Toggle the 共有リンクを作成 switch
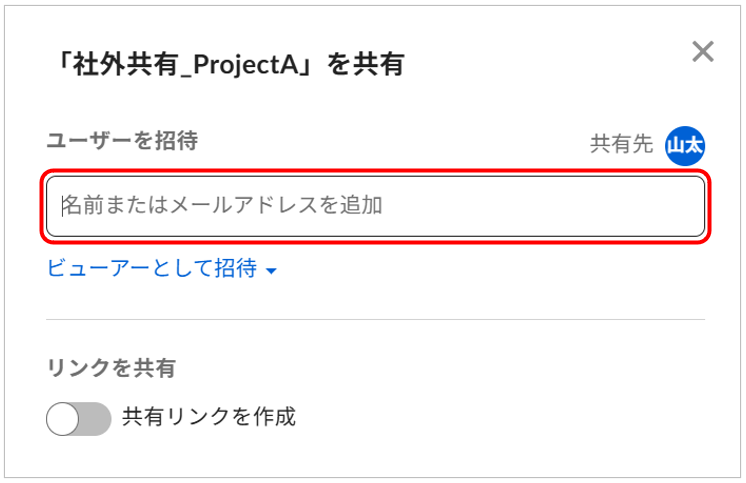The height and width of the screenshot is (483, 746). 78,419
